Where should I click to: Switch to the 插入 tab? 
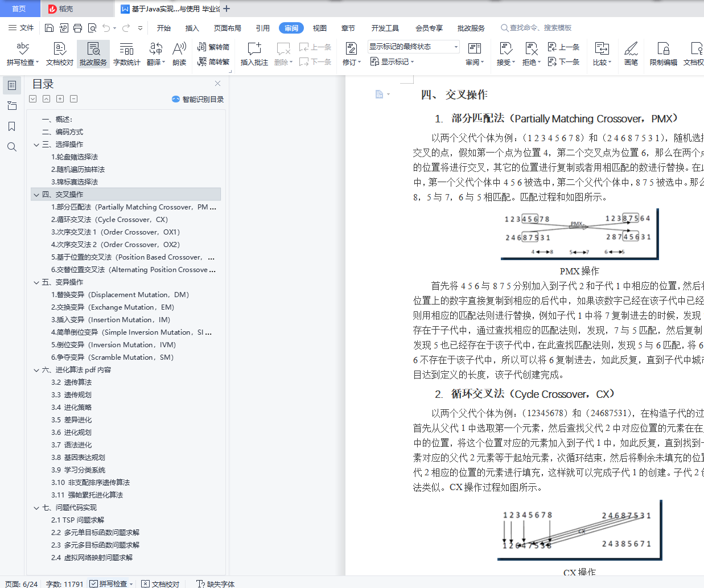click(x=192, y=28)
